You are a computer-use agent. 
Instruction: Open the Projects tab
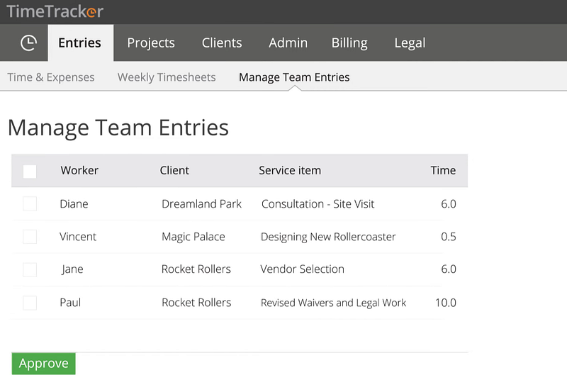click(151, 43)
